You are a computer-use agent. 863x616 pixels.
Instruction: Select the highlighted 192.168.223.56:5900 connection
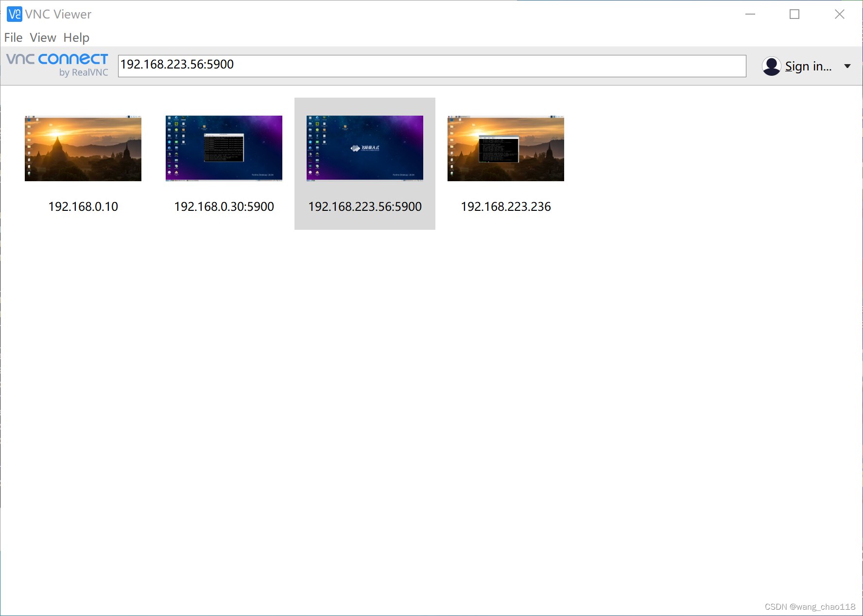click(364, 148)
